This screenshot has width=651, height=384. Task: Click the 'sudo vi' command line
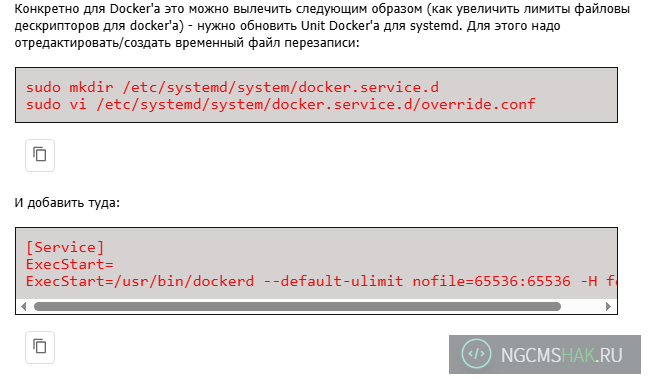281,104
